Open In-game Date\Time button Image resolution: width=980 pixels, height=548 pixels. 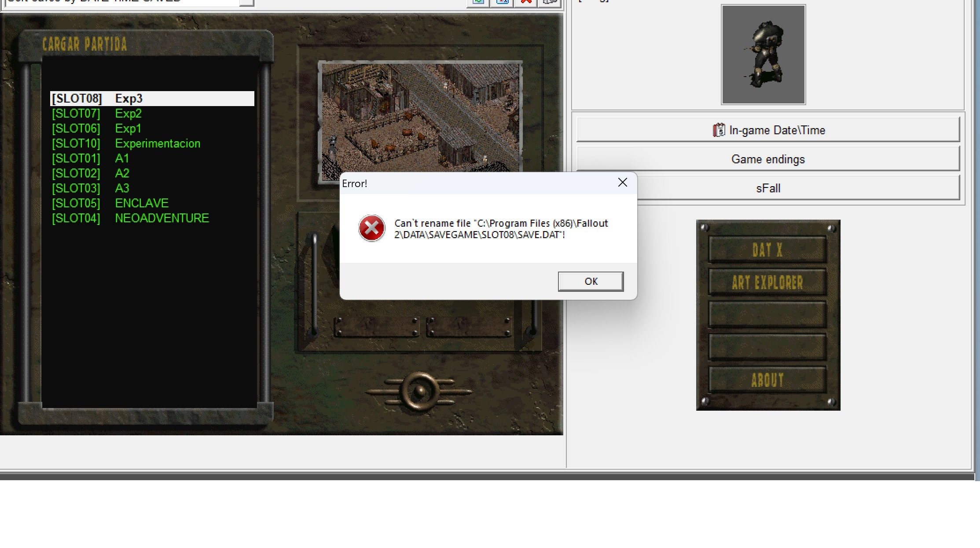tap(768, 130)
